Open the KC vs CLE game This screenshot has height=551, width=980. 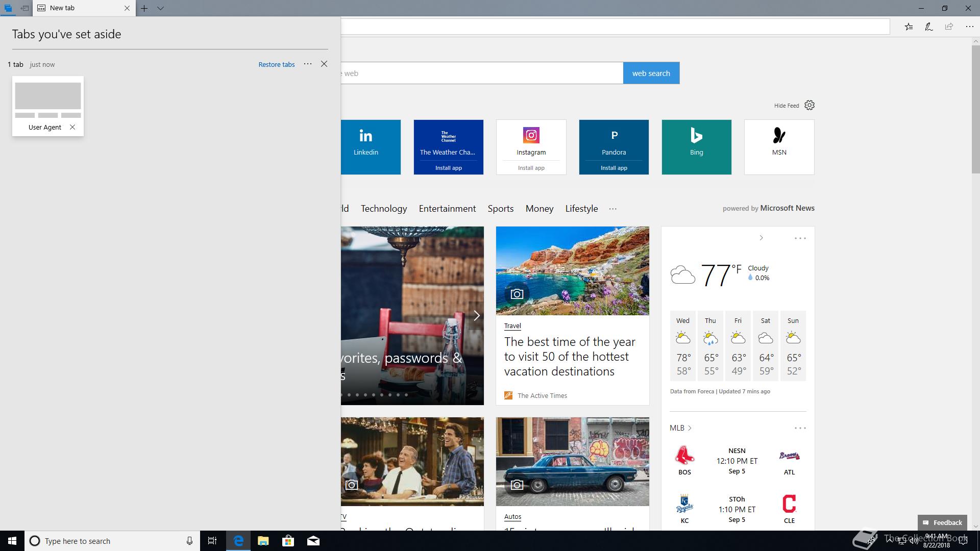(x=738, y=509)
